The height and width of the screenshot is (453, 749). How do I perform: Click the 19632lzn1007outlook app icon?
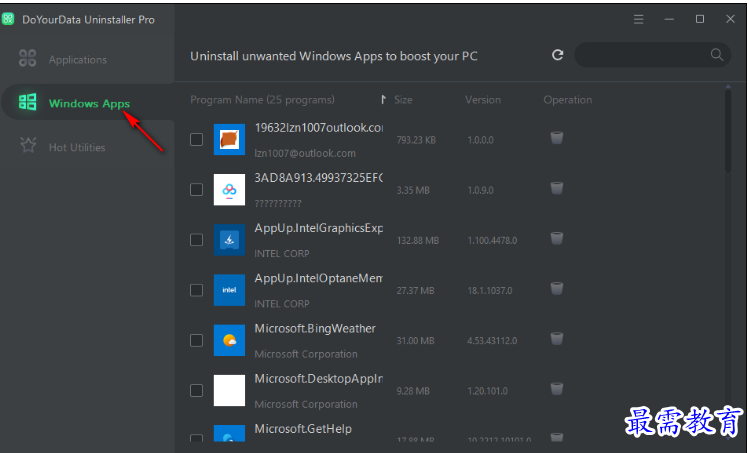pos(229,140)
